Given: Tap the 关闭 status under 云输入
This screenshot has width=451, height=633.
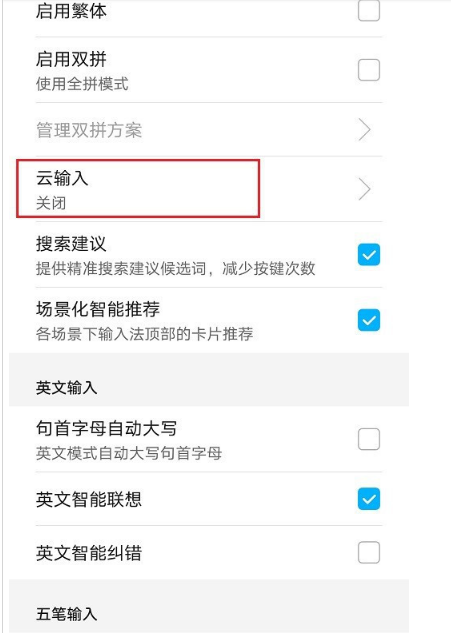Looking at the screenshot, I should (x=51, y=203).
